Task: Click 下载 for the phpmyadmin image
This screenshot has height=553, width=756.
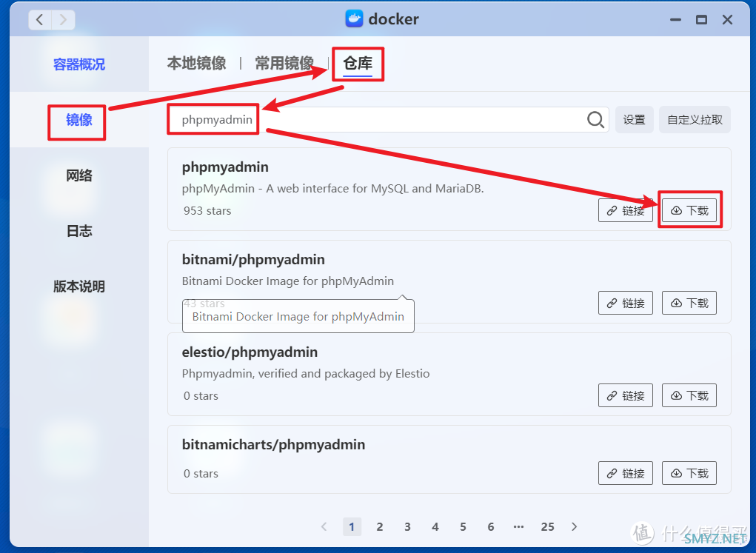Action: click(x=689, y=210)
